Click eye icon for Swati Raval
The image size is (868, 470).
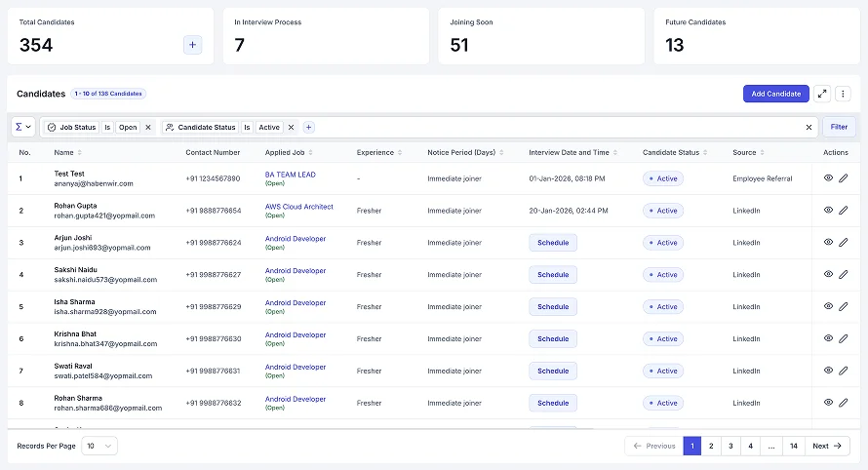click(828, 371)
